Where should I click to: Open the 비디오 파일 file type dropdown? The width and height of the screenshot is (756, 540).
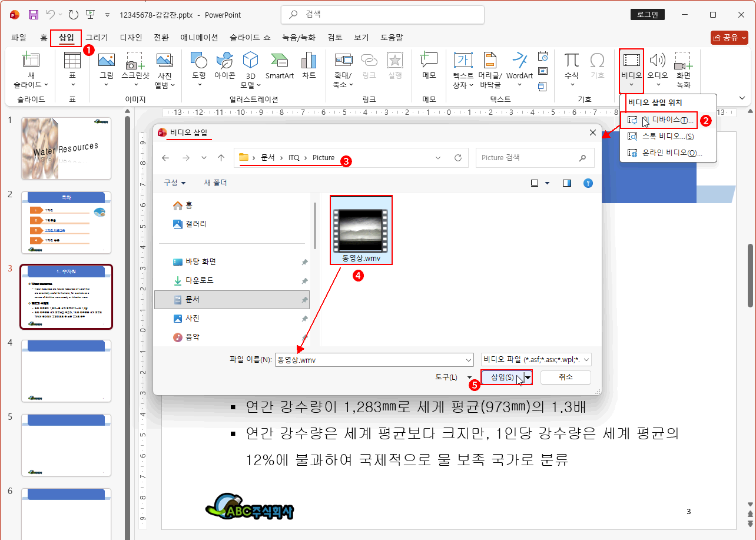585,359
